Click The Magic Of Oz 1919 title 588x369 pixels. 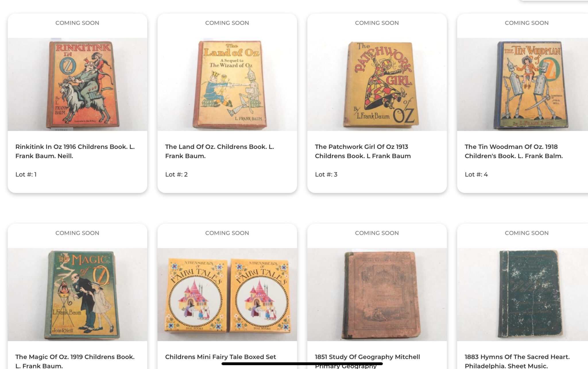75,361
